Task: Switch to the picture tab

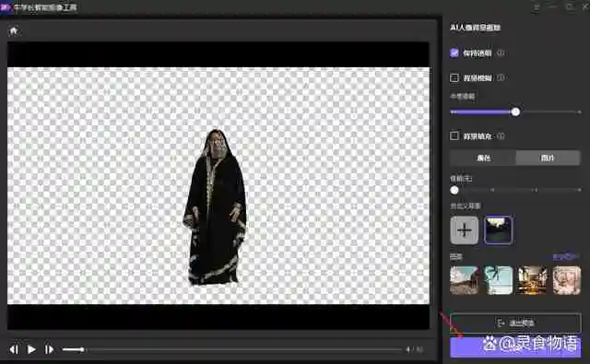Action: (548, 158)
